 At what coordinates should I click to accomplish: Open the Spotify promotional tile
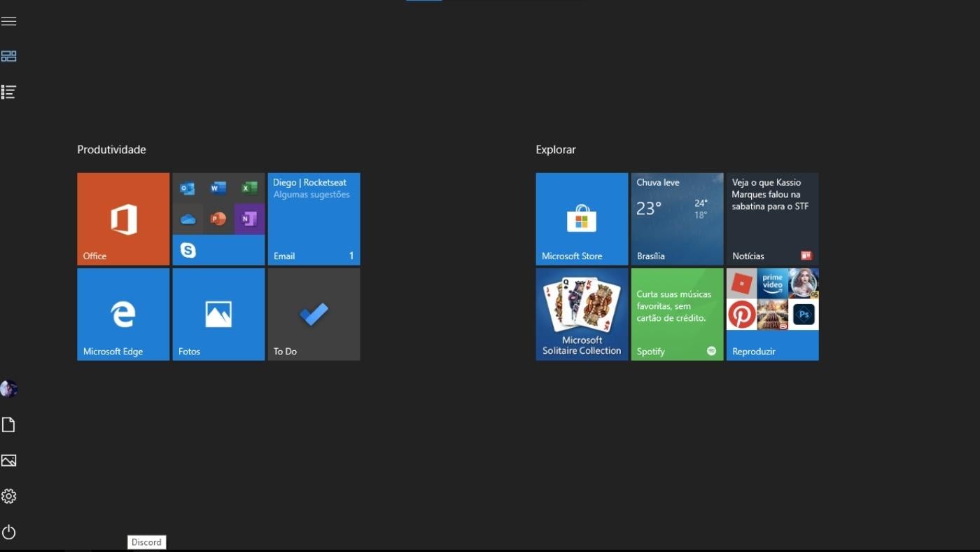[x=677, y=314]
